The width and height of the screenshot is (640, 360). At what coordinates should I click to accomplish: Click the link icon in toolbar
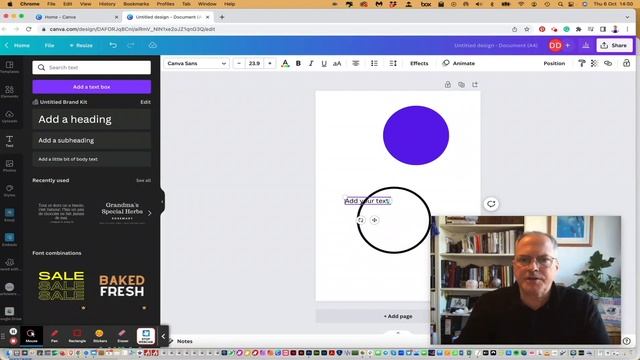608,63
